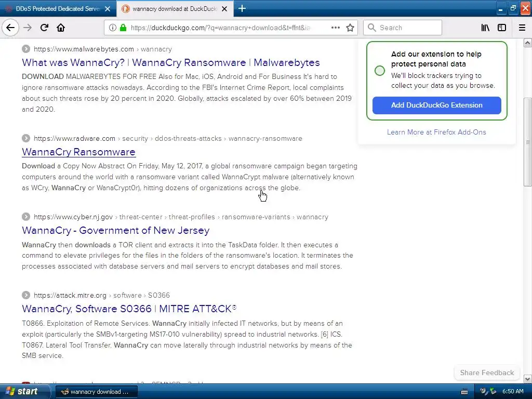
Task: Click the scrollbar up arrow
Action: click(x=527, y=43)
